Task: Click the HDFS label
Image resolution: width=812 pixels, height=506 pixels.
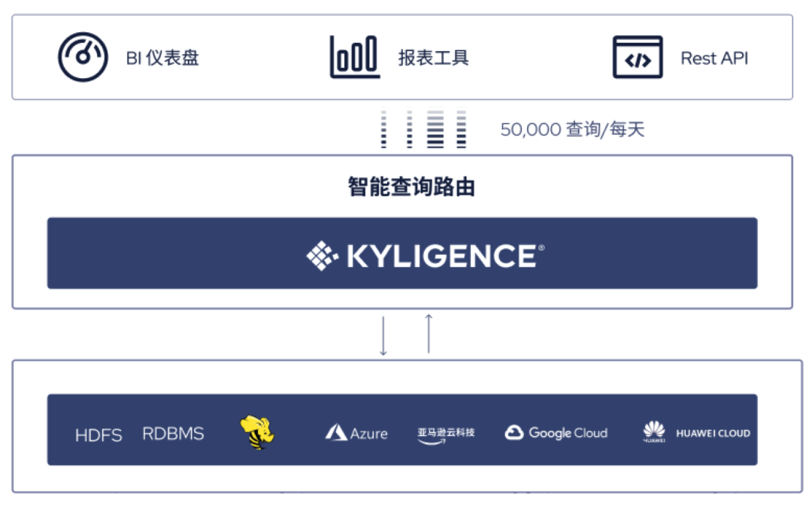Action: tap(98, 435)
